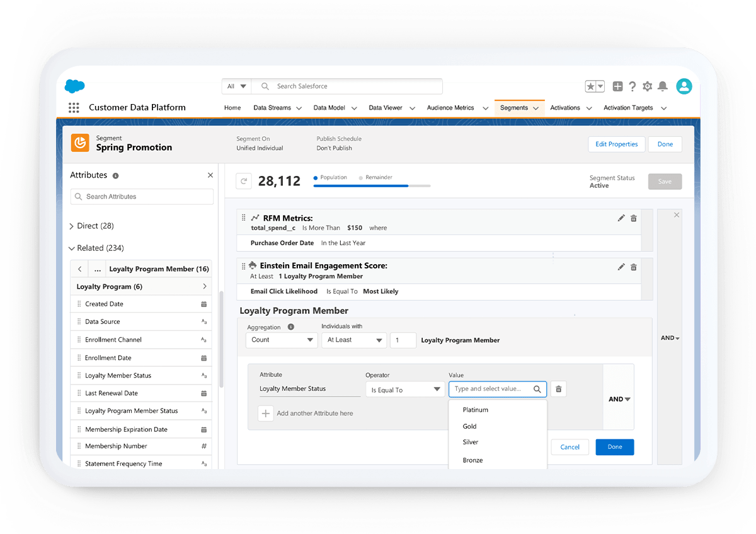Close the right-side AND container

(677, 215)
